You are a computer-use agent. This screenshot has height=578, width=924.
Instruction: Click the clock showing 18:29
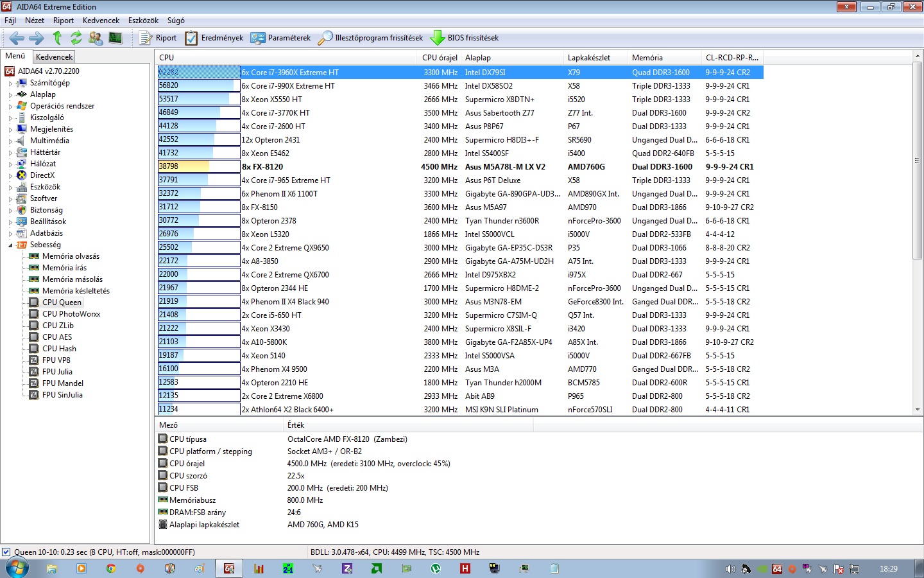889,569
